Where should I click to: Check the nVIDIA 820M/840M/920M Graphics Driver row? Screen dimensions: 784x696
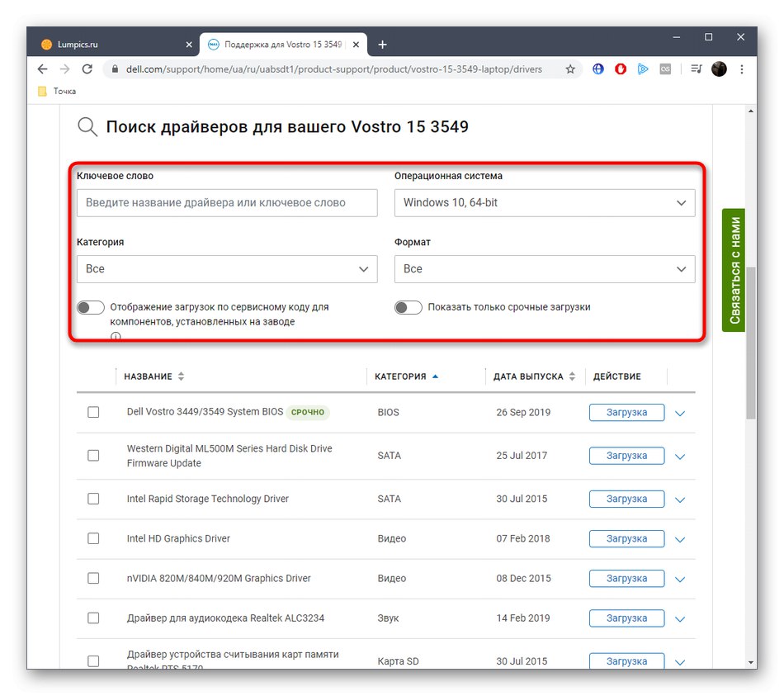pyautogui.click(x=93, y=579)
